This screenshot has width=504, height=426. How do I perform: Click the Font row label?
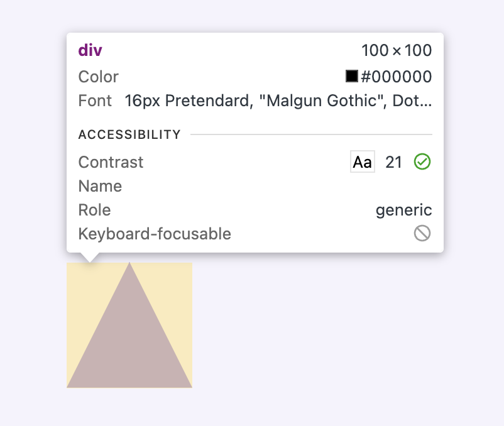pyautogui.click(x=95, y=101)
